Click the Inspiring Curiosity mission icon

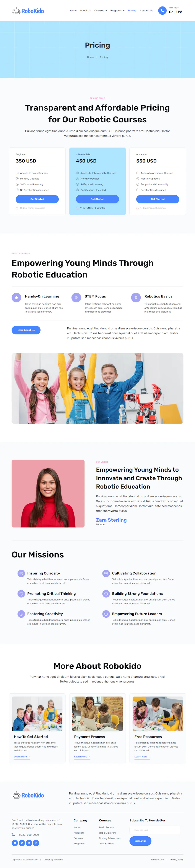(21, 573)
